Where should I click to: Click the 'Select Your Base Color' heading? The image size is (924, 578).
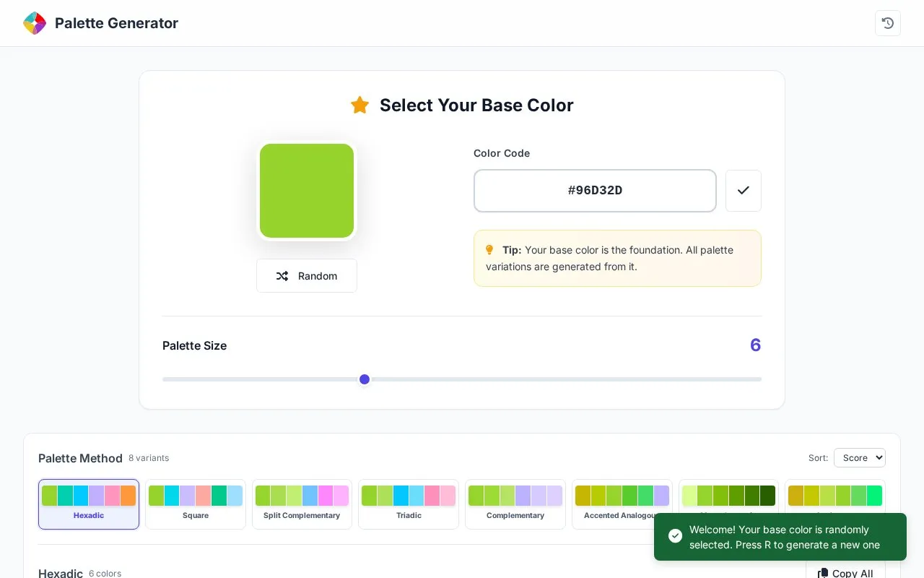[476, 105]
